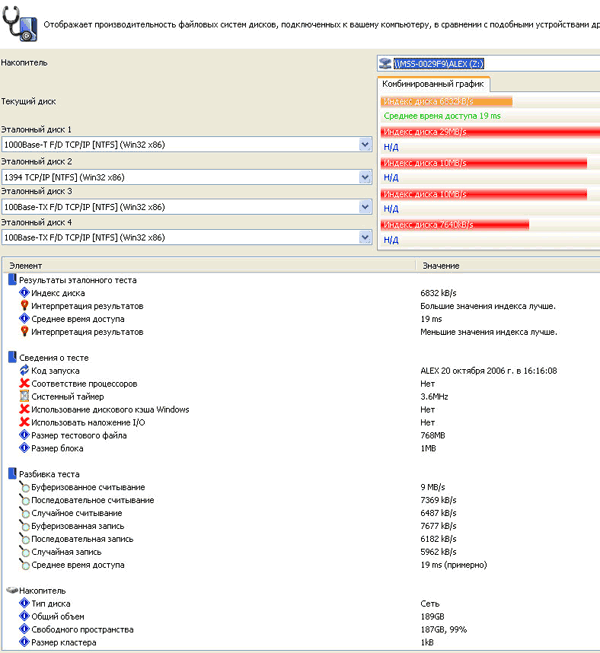Screen dimensions: 600x653
Task: Click the red X beside Соответствие процессоров
Action: click(24, 383)
